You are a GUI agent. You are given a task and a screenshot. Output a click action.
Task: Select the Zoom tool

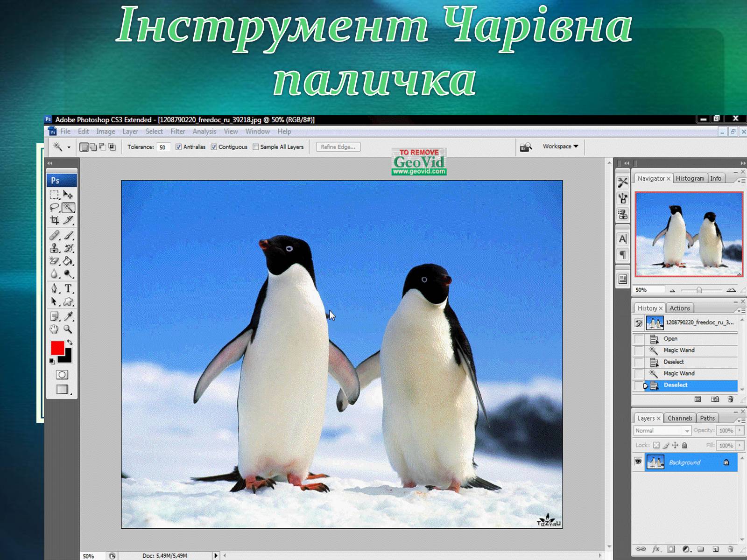[68, 329]
